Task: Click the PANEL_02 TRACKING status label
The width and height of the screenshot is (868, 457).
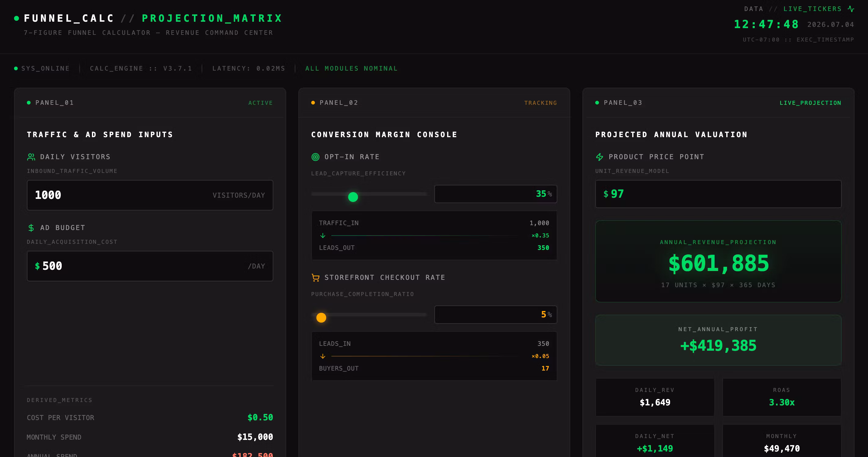Action: [541, 103]
